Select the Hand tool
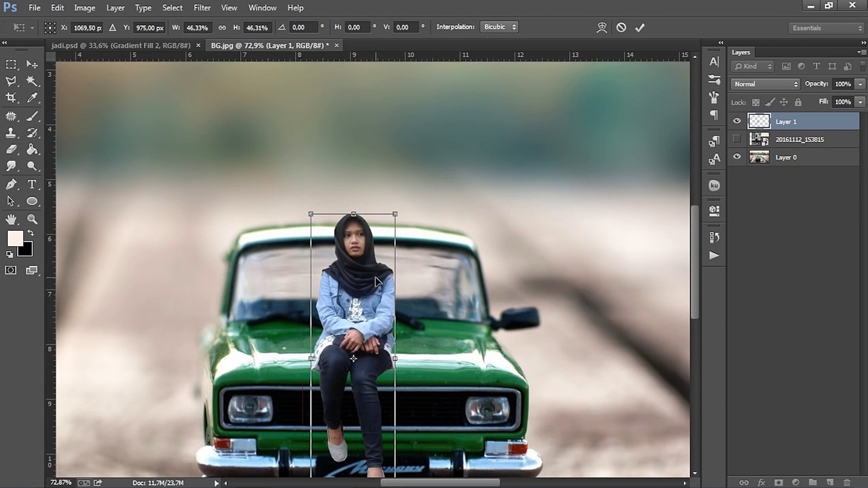 11,219
